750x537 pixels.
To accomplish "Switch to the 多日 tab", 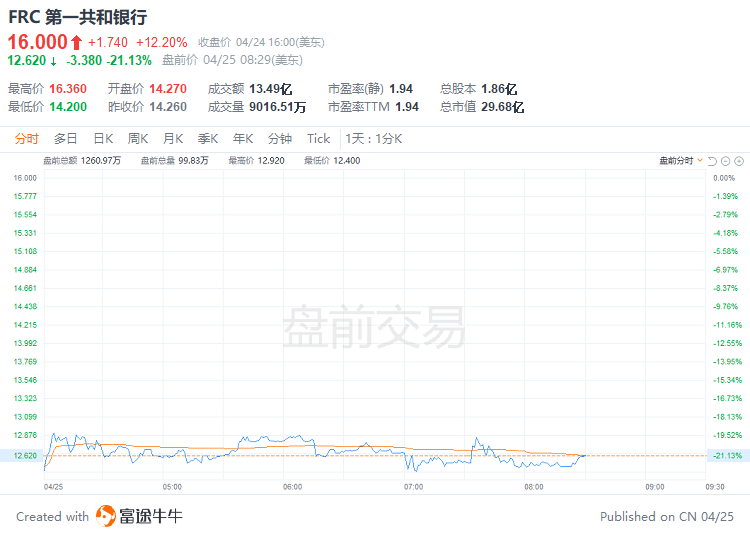I will coord(66,139).
